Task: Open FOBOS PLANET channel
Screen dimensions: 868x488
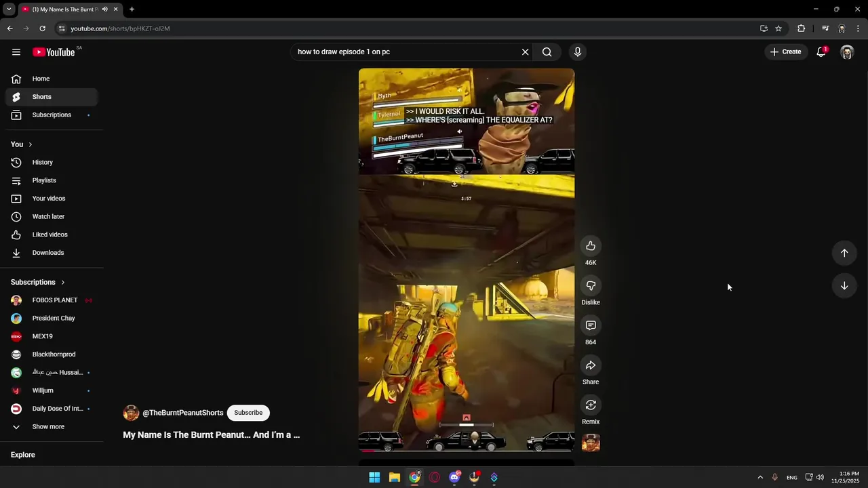Action: coord(52,300)
